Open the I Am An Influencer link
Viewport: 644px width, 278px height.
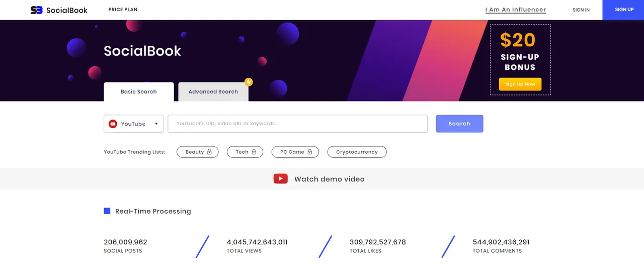(x=516, y=10)
